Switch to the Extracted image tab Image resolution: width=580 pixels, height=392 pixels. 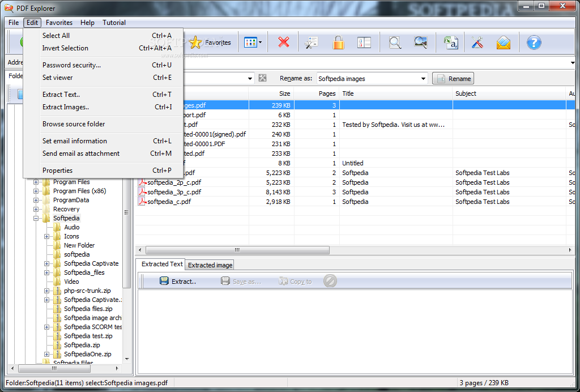point(210,265)
